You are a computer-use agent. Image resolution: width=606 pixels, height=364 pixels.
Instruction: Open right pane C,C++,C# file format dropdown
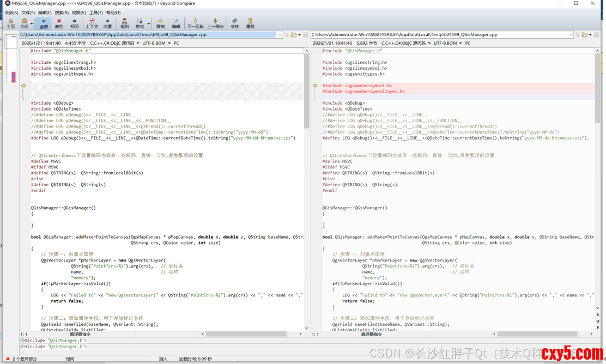point(405,43)
